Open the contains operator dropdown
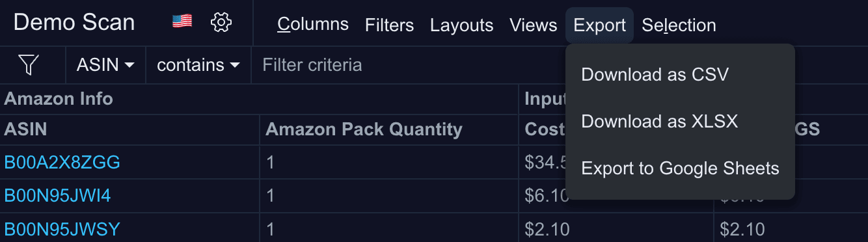Image resolution: width=868 pixels, height=242 pixels. point(198,65)
